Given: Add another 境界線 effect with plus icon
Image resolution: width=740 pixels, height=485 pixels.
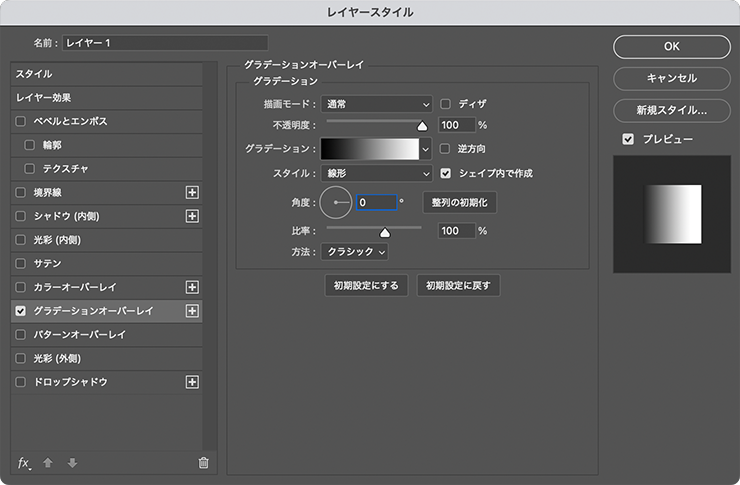Looking at the screenshot, I should 193,192.
